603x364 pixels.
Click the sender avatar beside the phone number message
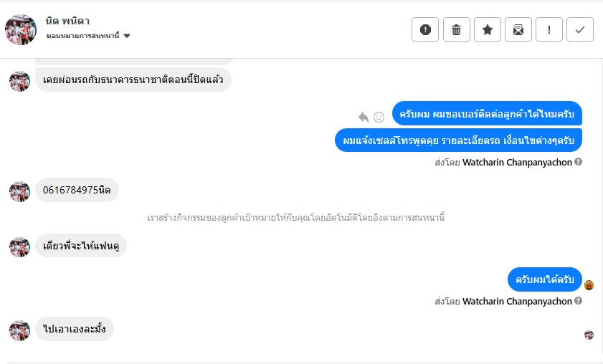[x=19, y=191]
